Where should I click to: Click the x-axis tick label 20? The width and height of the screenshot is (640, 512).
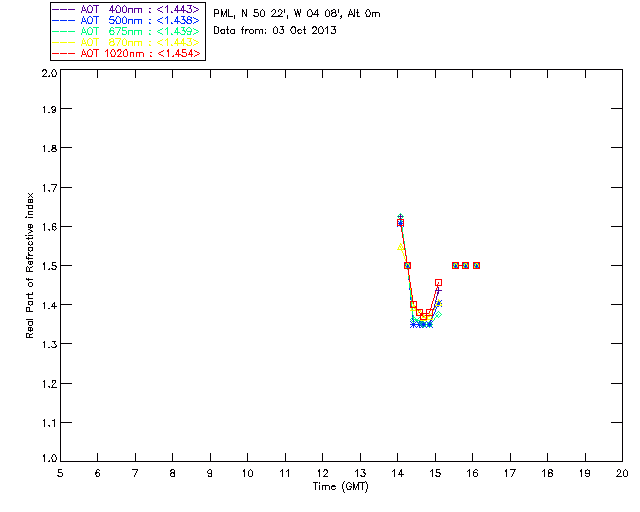(x=622, y=473)
